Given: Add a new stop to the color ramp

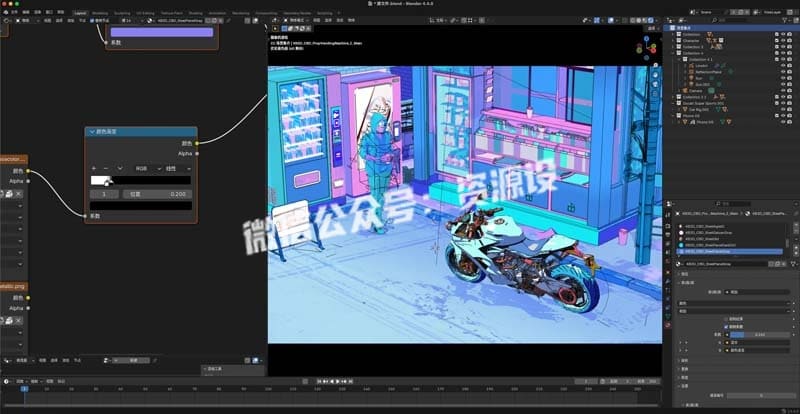Looking at the screenshot, I should 93,168.
